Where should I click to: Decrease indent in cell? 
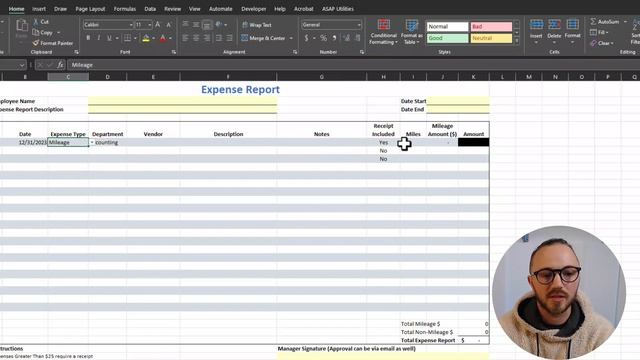pyautogui.click(x=219, y=38)
